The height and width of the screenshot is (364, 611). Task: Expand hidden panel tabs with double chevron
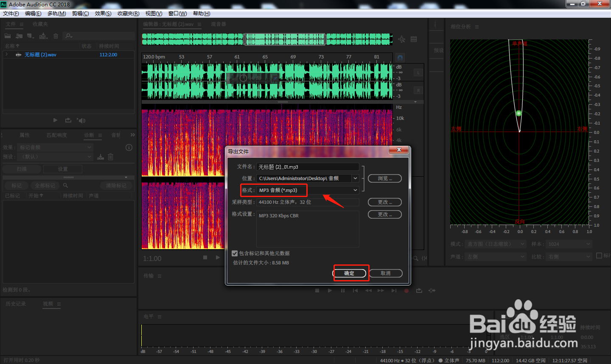(x=133, y=135)
